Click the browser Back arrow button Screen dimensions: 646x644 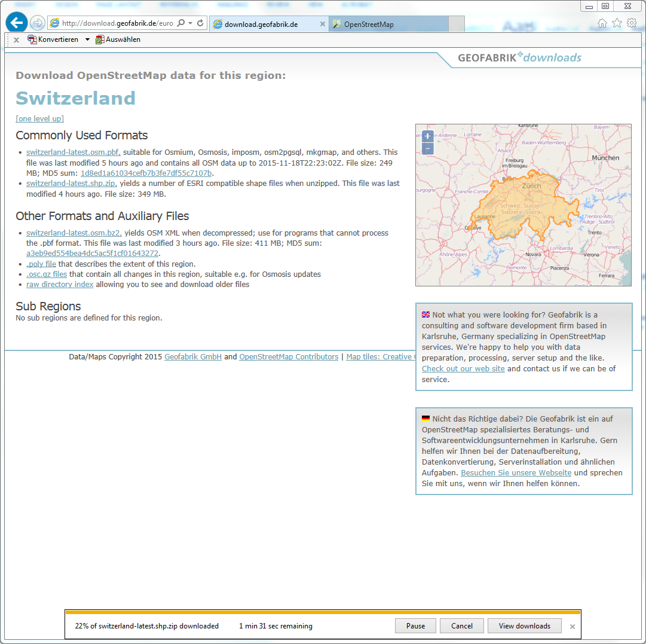coord(16,23)
